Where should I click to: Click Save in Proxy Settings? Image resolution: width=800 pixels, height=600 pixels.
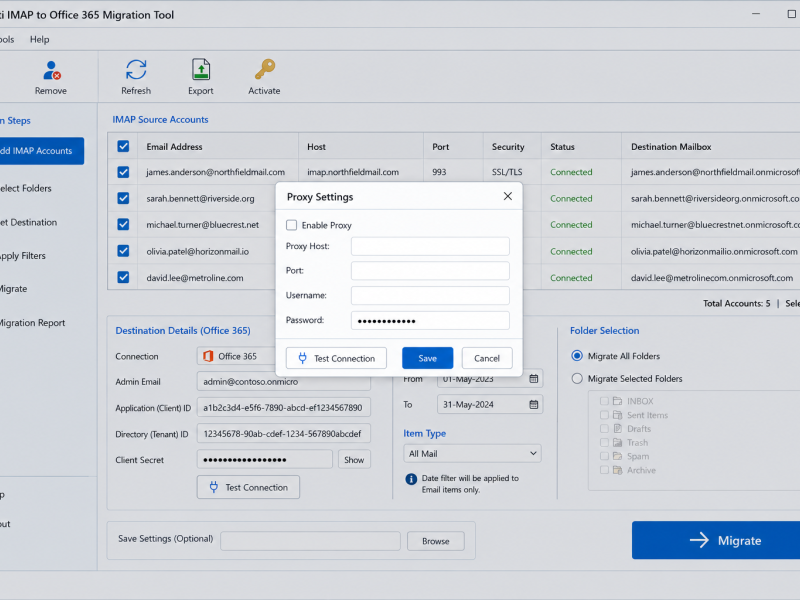[x=428, y=358]
